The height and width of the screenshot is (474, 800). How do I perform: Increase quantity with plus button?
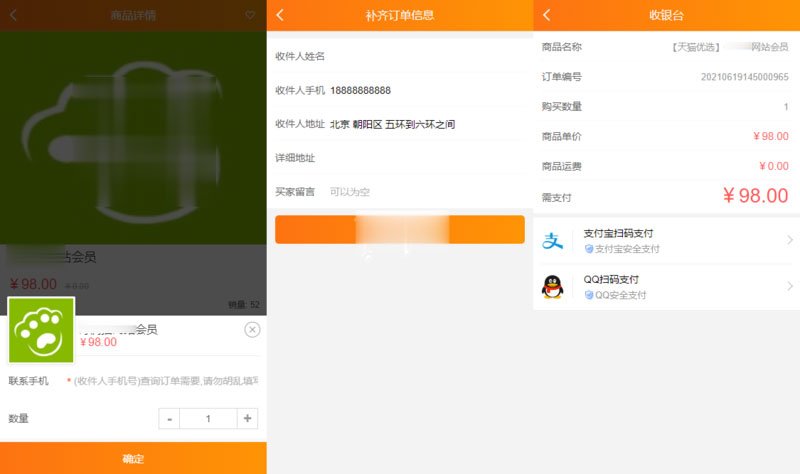tap(247, 419)
